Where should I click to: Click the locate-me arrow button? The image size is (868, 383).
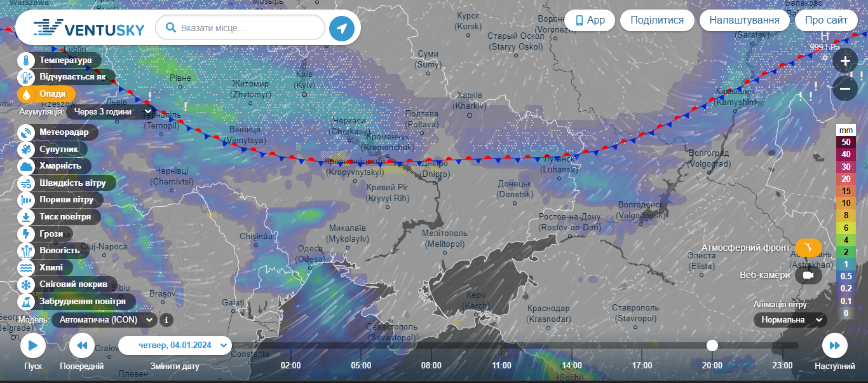[x=342, y=28]
